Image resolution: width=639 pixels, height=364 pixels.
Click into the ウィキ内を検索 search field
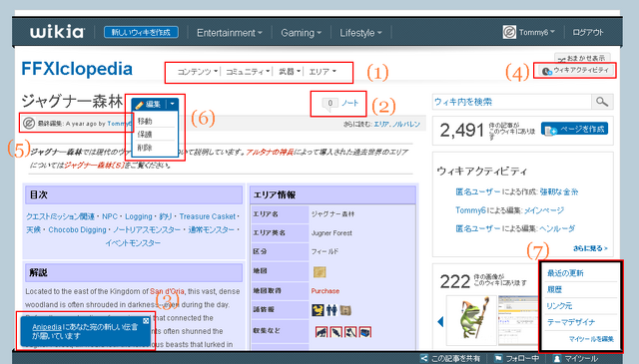click(x=512, y=102)
